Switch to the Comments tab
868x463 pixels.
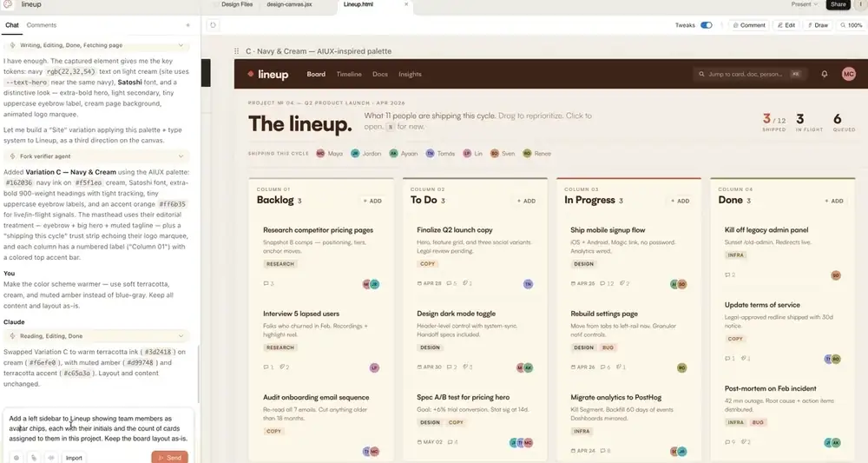pos(42,25)
